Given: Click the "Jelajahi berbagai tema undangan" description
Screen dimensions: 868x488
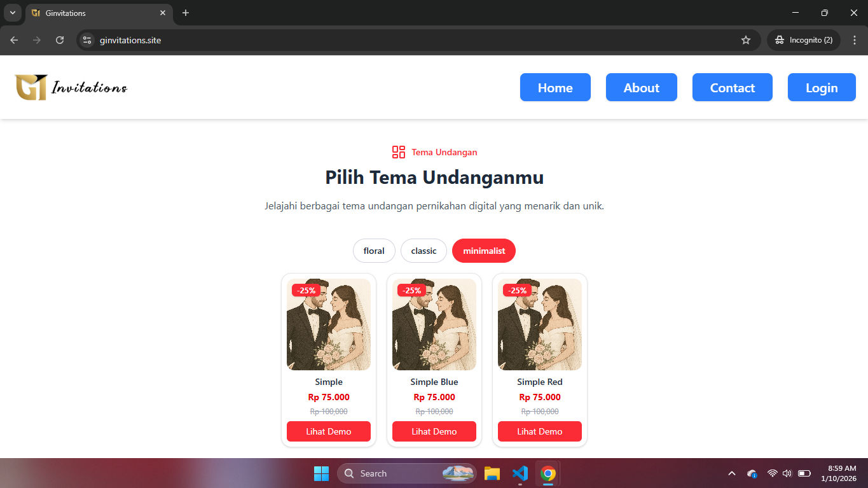Looking at the screenshot, I should click(x=434, y=206).
